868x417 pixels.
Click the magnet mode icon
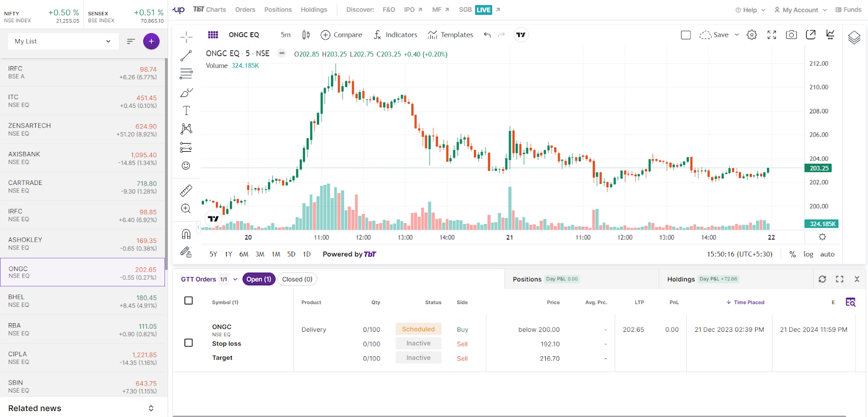(186, 234)
